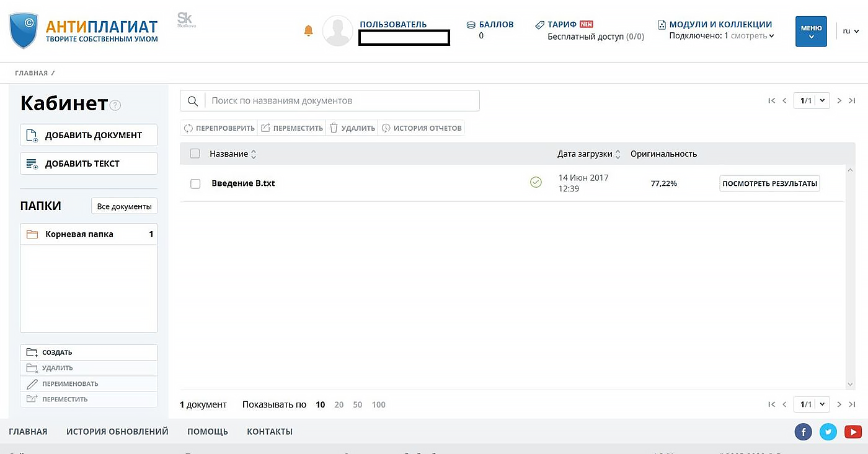The width and height of the screenshot is (868, 454).
Task: Expand the смотреть modules dropdown
Action: [753, 36]
